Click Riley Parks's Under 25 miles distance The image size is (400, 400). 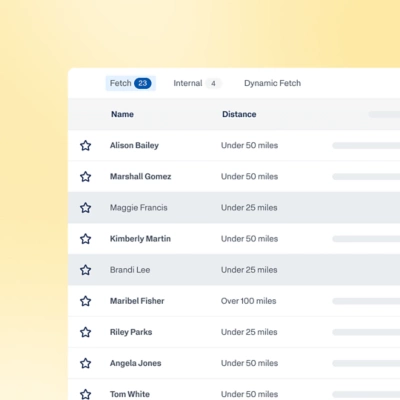pyautogui.click(x=249, y=332)
